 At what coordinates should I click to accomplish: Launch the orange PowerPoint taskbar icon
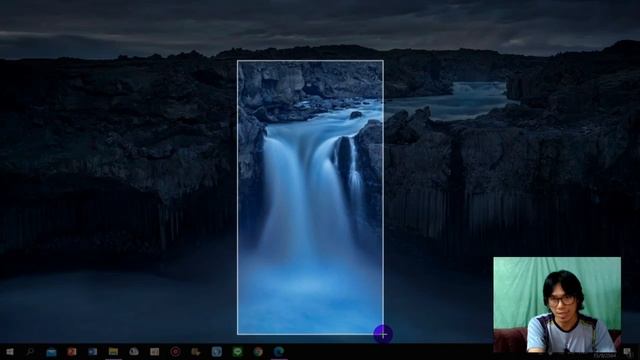(x=72, y=351)
